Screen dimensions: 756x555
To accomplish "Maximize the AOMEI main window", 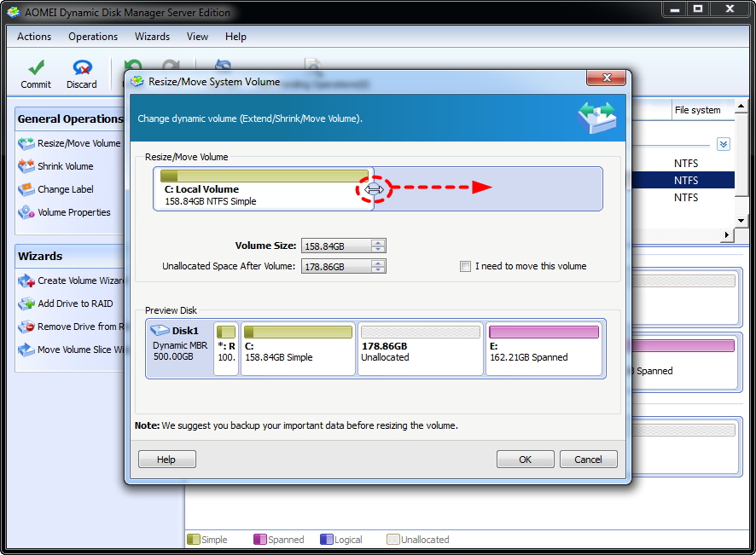I will (698, 9).
